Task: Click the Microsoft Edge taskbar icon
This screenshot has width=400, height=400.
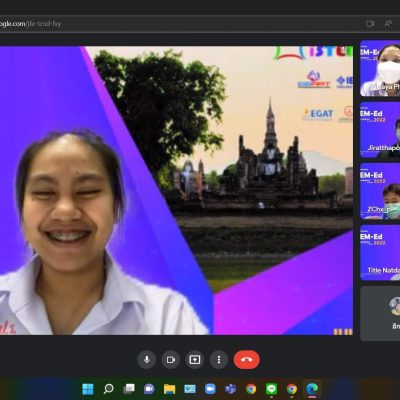Action: (x=312, y=389)
